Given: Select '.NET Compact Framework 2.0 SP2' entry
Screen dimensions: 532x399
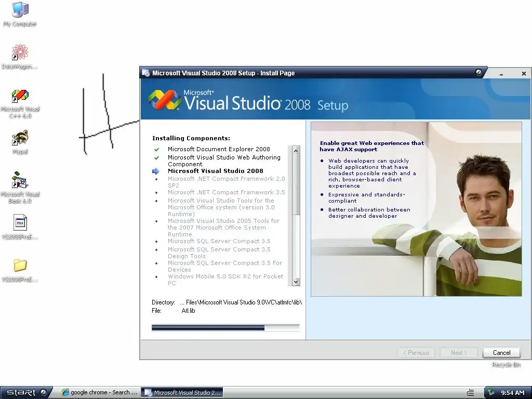Looking at the screenshot, I should pyautogui.click(x=227, y=182).
